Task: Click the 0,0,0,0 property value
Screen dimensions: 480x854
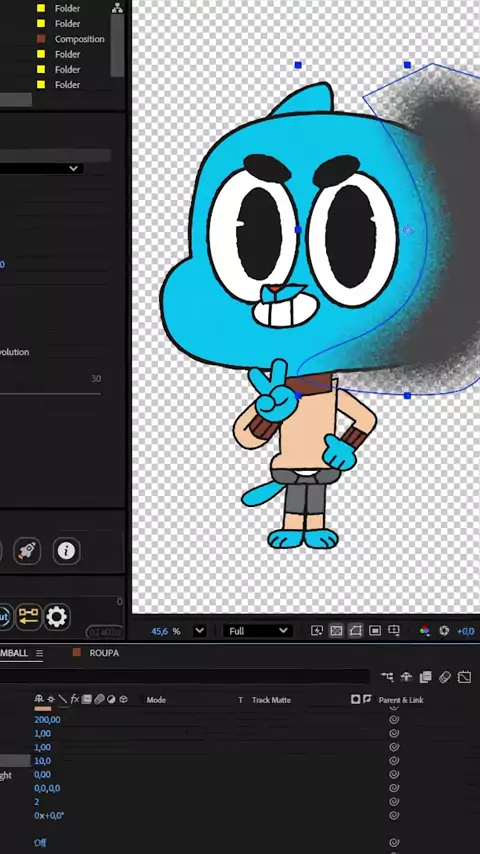Action: (x=47, y=788)
